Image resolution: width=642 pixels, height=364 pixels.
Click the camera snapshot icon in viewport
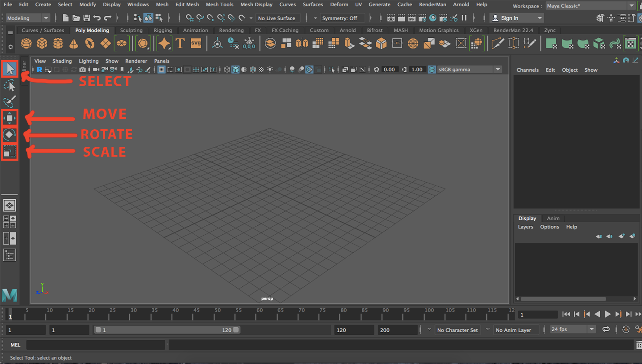[x=82, y=70]
